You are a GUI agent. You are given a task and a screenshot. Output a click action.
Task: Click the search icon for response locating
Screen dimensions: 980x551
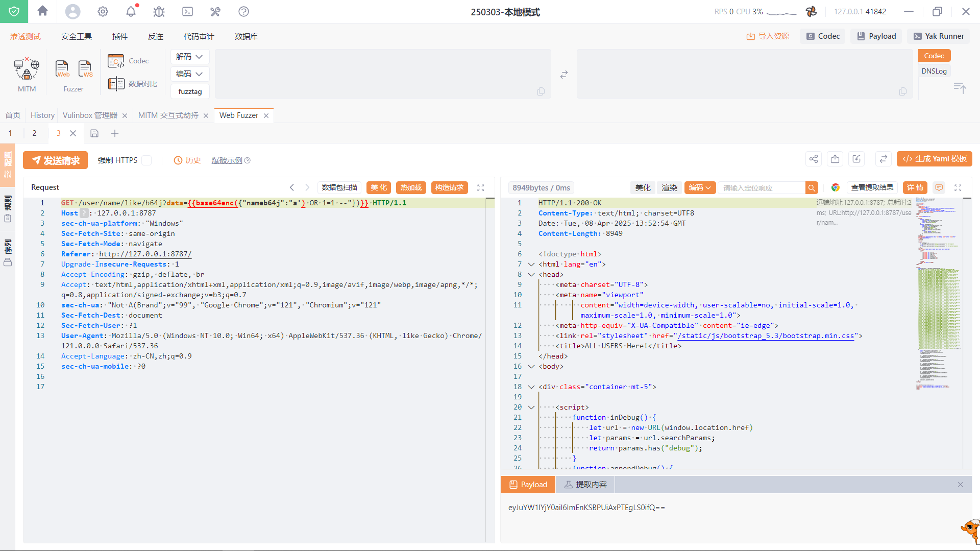pos(812,188)
